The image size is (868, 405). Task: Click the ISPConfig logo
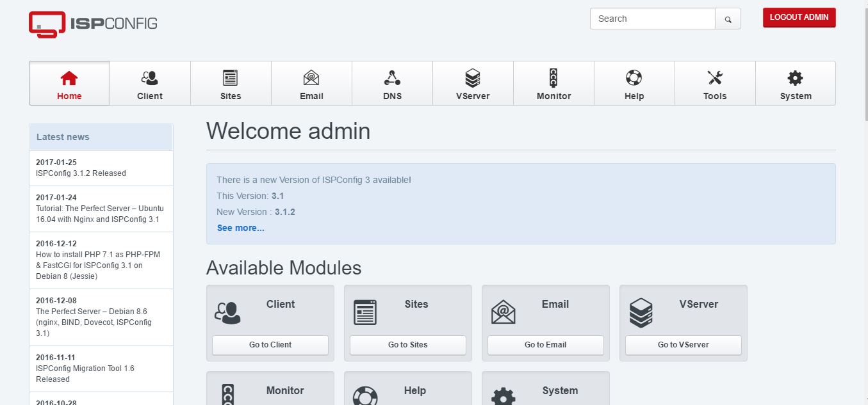pyautogui.click(x=93, y=24)
